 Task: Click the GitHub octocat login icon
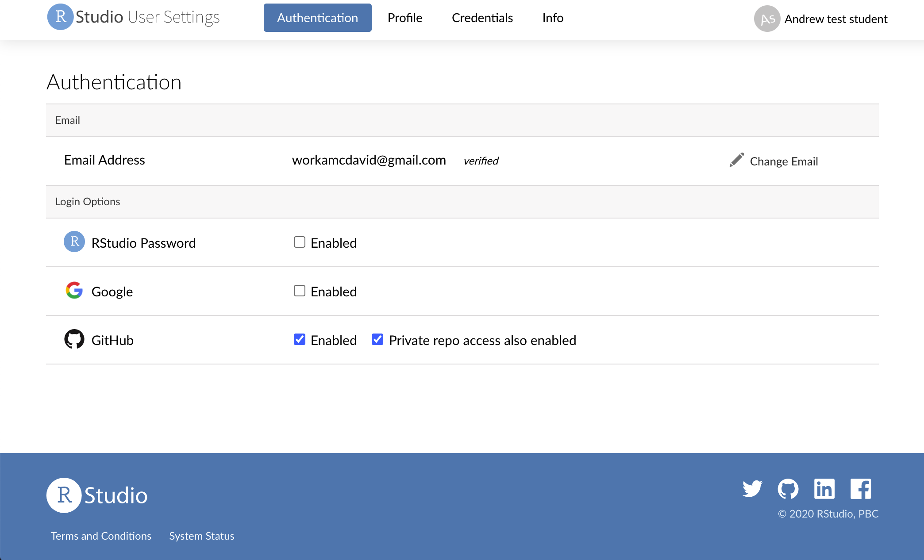click(74, 339)
